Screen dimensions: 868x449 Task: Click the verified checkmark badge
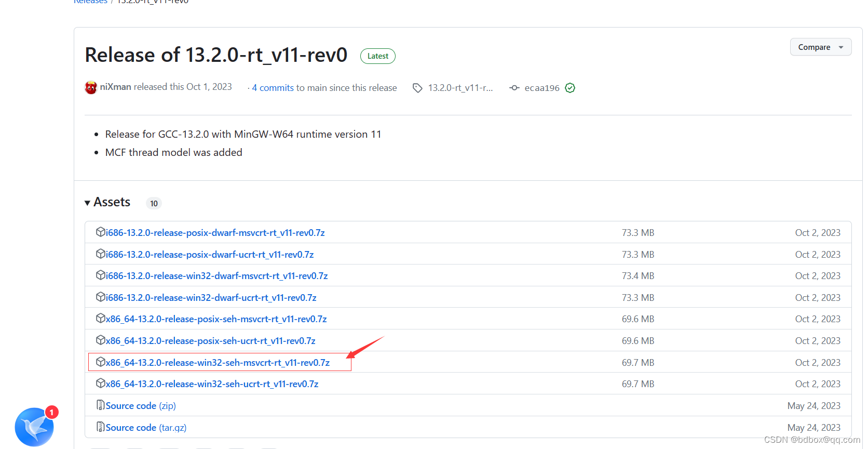tap(570, 88)
